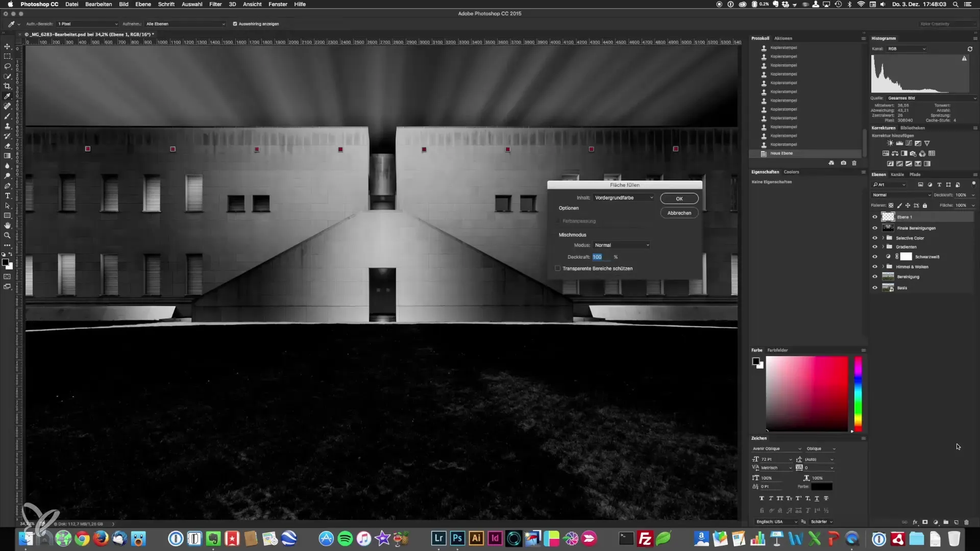980x551 pixels.
Task: Select the Clone Stamp tool
Action: point(7,126)
